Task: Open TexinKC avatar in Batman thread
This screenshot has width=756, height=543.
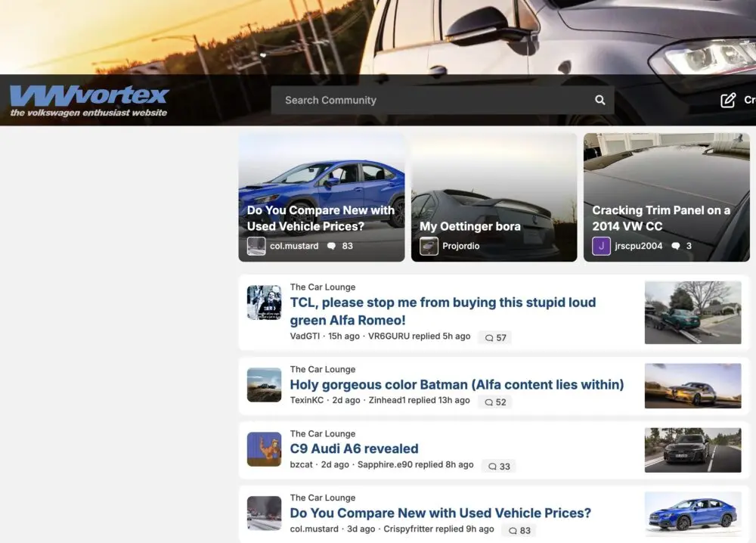Action: [x=264, y=385]
